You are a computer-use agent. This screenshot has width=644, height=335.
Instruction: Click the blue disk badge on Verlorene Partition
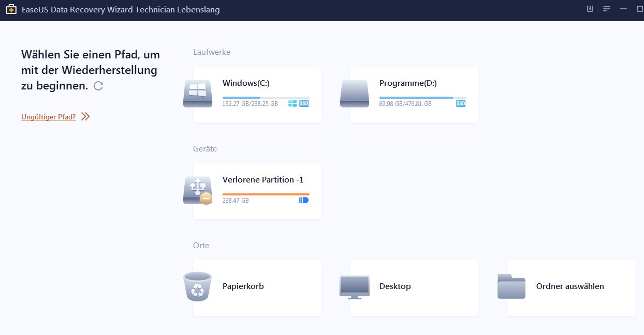click(x=304, y=200)
